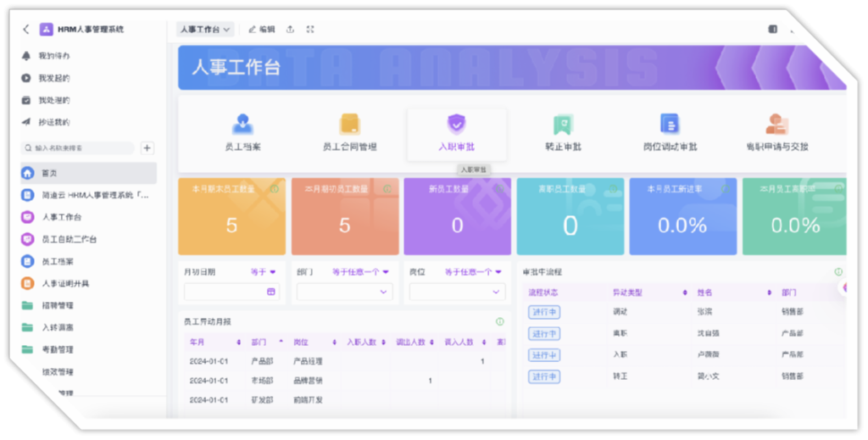Click the 编辑 button in the toolbar
This screenshot has height=440, width=868.
pos(262,30)
